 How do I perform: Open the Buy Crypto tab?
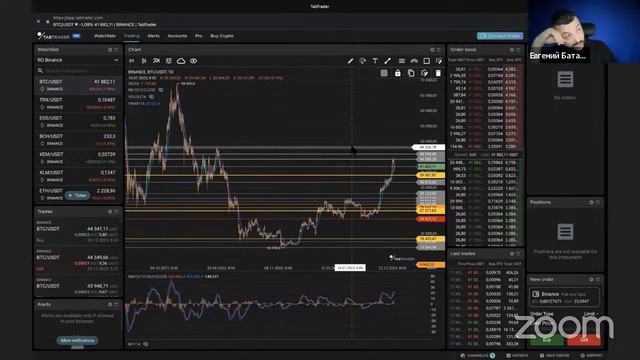point(222,36)
